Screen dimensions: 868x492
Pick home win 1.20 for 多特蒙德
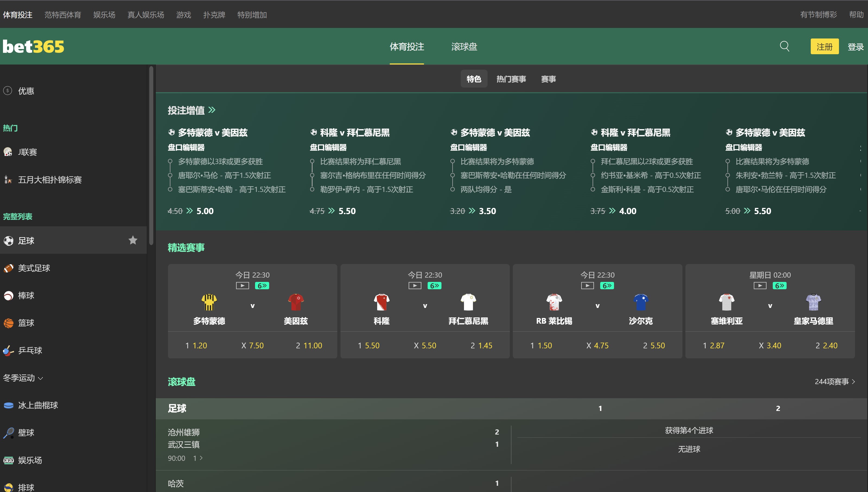click(196, 345)
